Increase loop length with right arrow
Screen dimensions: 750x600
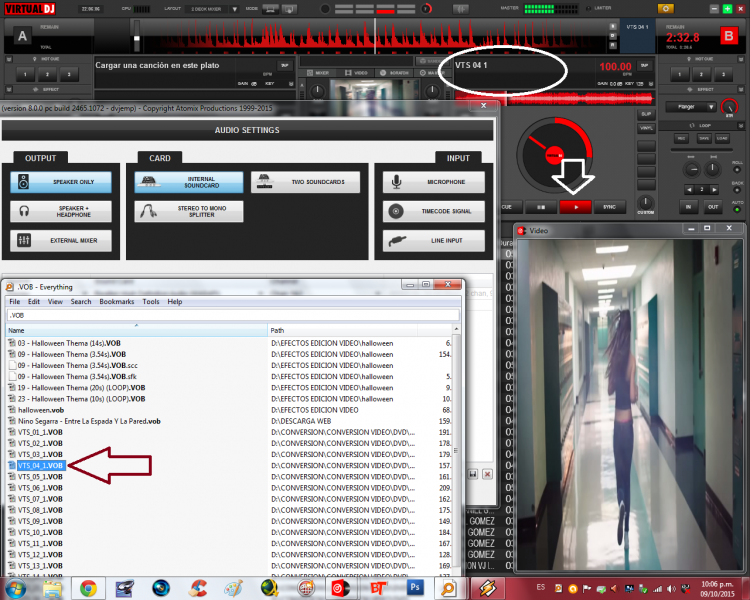(714, 190)
